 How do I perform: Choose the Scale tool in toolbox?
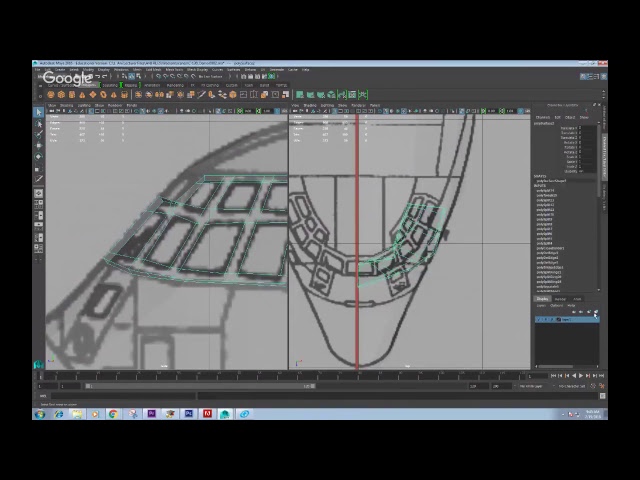pyautogui.click(x=39, y=168)
